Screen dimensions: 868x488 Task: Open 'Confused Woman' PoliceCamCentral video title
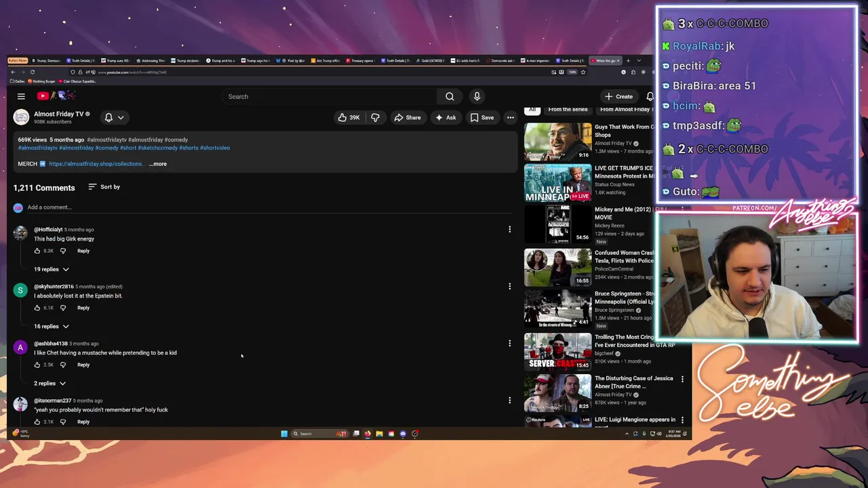point(625,256)
